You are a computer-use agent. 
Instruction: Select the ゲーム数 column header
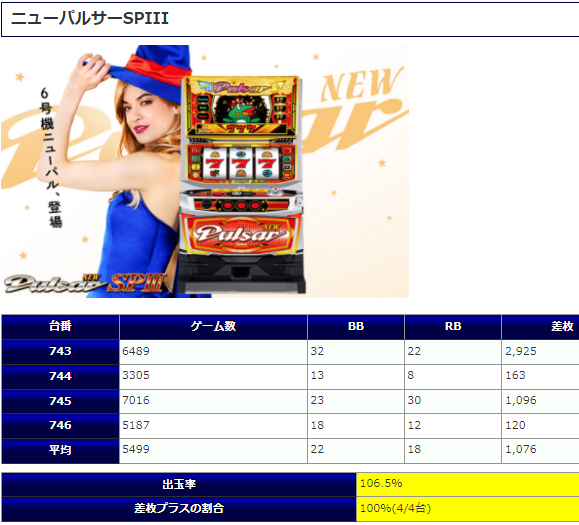(x=213, y=327)
